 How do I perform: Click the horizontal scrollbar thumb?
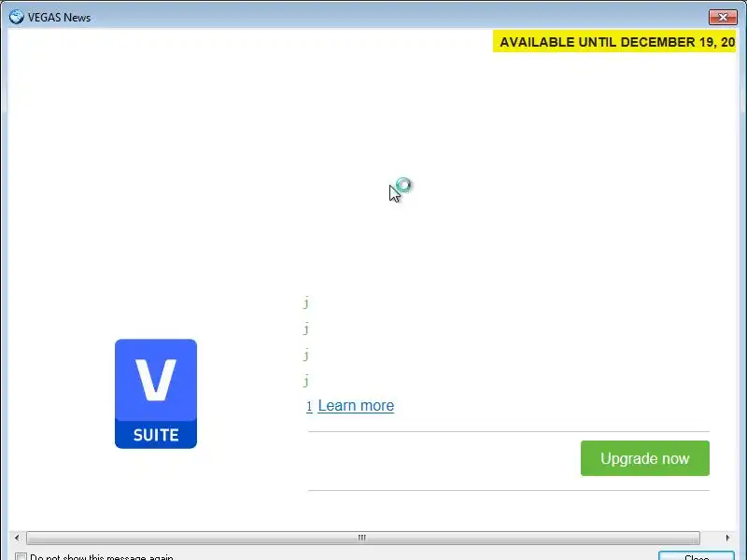click(363, 538)
